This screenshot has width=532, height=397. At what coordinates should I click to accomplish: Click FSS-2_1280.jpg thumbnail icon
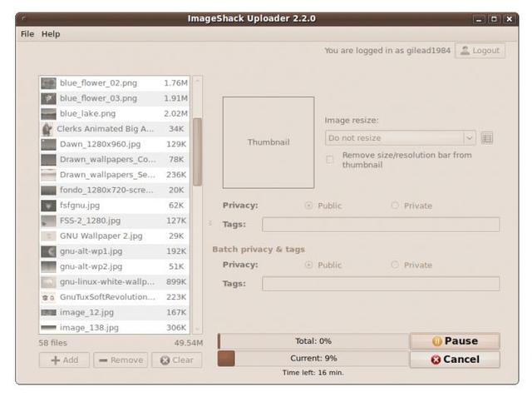(48, 221)
